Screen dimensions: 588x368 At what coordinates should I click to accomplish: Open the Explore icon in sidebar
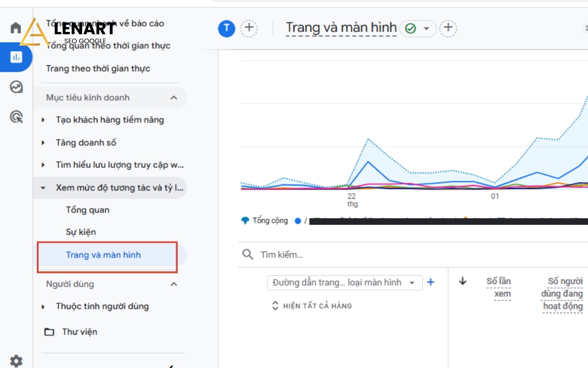[16, 87]
